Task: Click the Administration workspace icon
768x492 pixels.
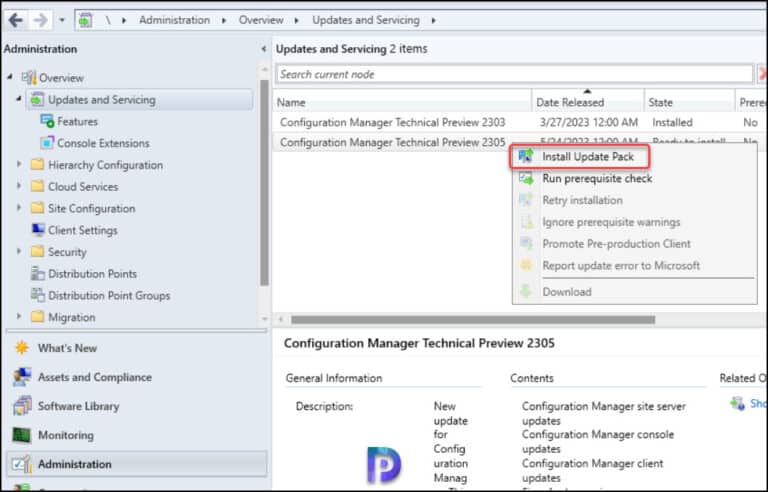Action: [22, 464]
